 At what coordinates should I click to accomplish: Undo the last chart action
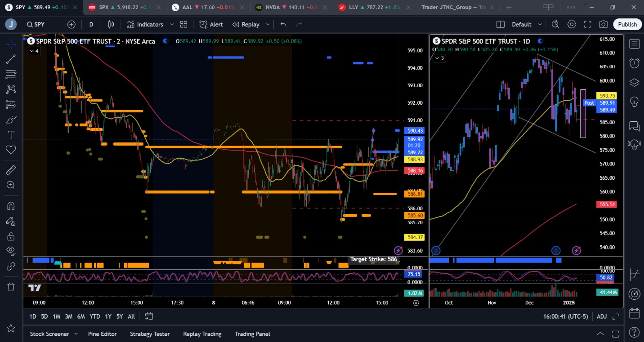coord(283,24)
